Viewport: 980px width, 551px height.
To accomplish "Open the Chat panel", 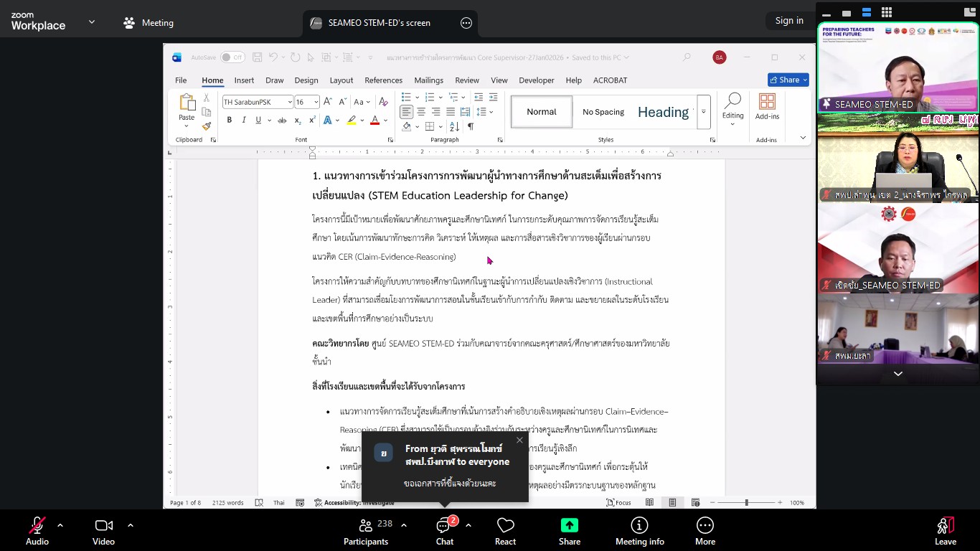I will click(x=445, y=531).
